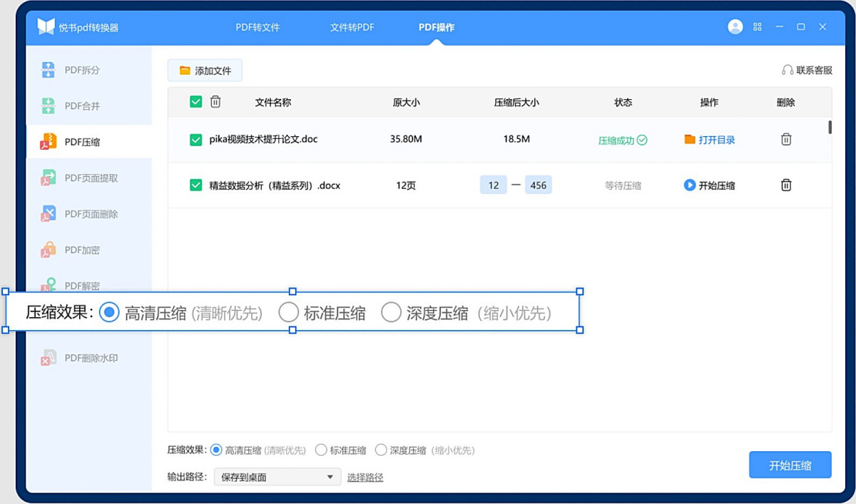Delete the pika视频技术提升论文.doc file via trash icon
The image size is (856, 504).
point(785,140)
